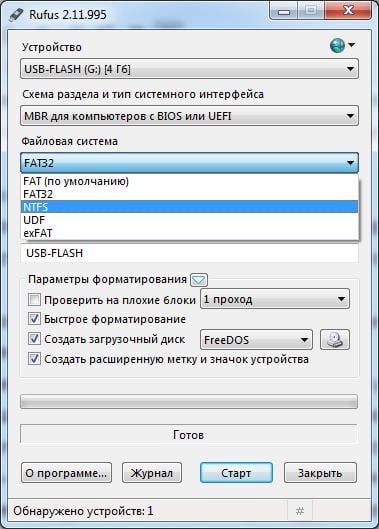This screenshot has height=529, width=379.
Task: Toggle quick format checkbox
Action: tap(34, 319)
